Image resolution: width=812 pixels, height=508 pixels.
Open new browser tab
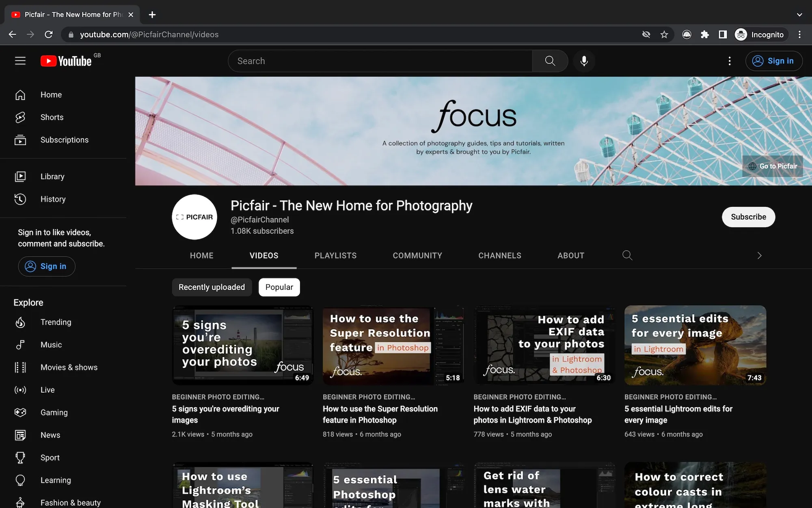coord(152,15)
